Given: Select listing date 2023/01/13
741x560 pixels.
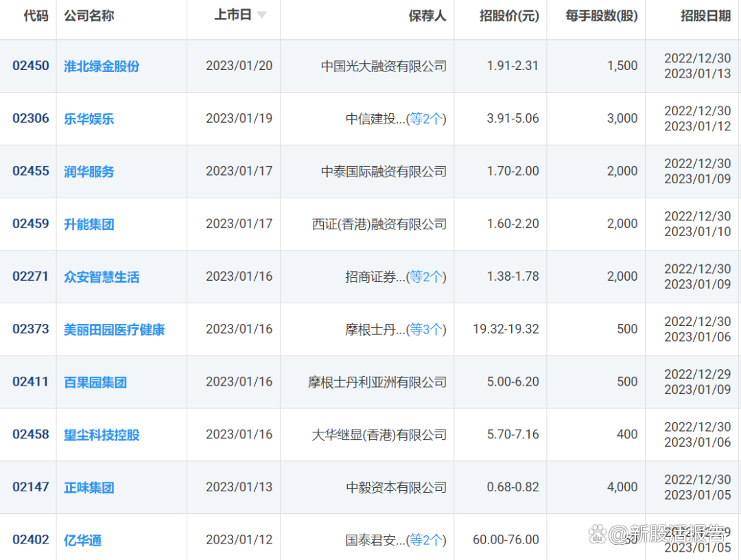Looking at the screenshot, I should pyautogui.click(x=239, y=487).
